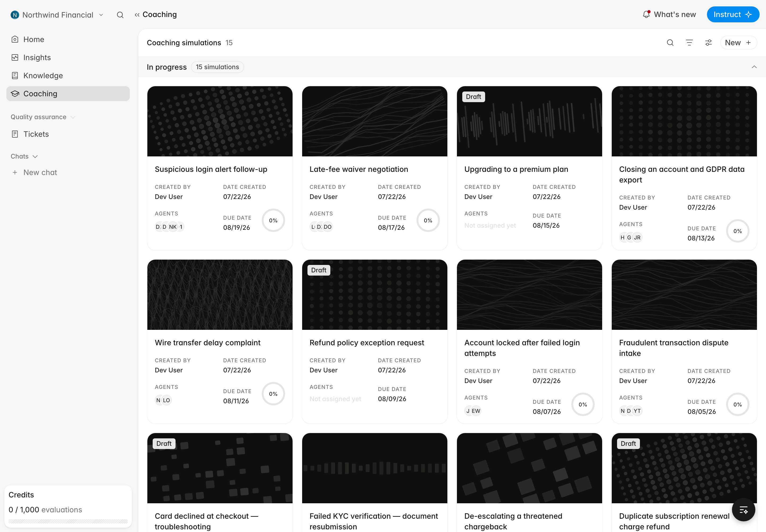This screenshot has width=766, height=532.
Task: Select Coaching in sidebar
Action: coord(68,94)
